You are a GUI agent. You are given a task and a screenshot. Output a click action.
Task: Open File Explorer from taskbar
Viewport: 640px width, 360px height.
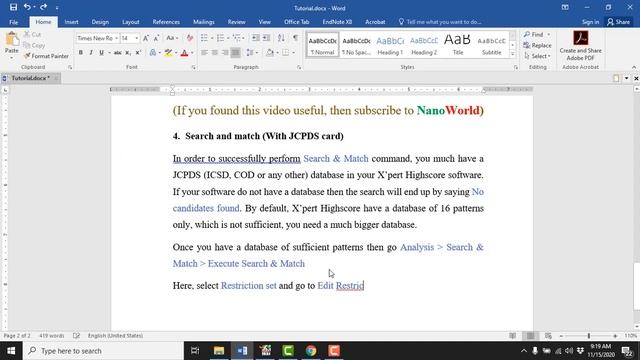(x=219, y=351)
